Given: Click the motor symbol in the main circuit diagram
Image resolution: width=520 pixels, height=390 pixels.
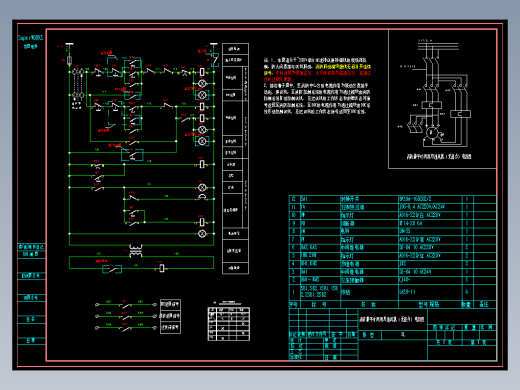Looking at the screenshot, I should 431,133.
